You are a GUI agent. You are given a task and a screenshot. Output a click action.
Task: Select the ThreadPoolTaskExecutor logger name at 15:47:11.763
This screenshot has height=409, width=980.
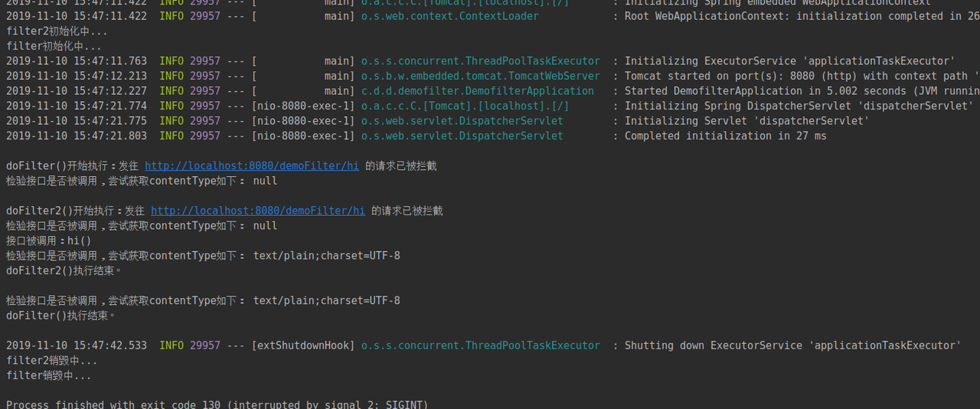point(481,61)
